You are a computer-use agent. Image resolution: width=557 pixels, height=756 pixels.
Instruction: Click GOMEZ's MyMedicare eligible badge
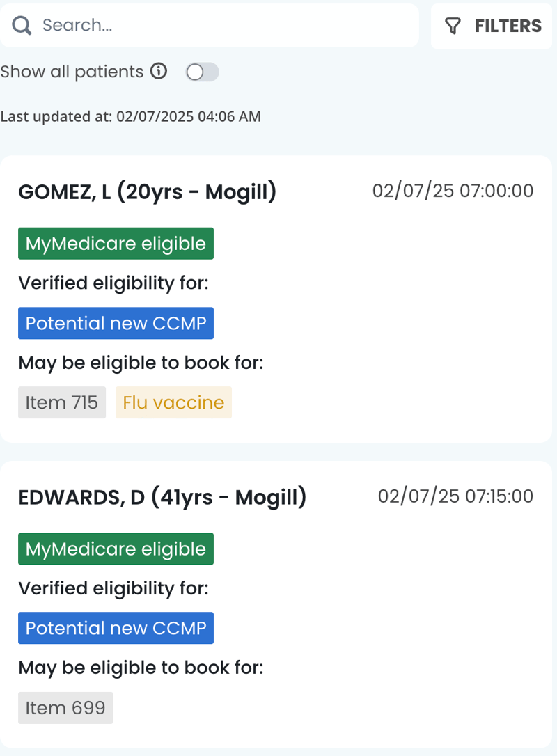pyautogui.click(x=116, y=244)
